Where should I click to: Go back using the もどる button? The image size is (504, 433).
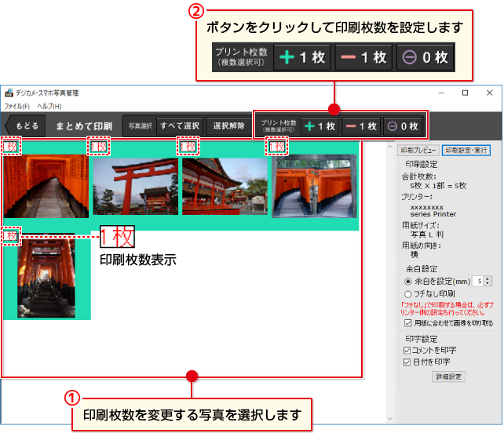[x=23, y=126]
